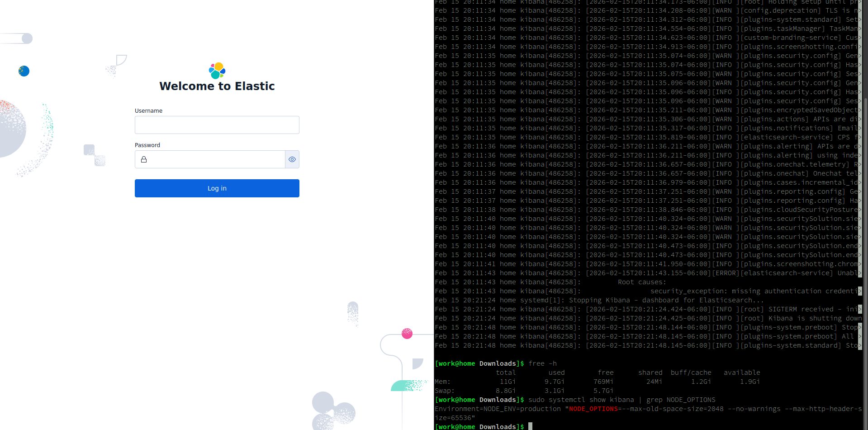Click the lock icon in Password field
Image resolution: width=868 pixels, height=430 pixels.
pyautogui.click(x=144, y=159)
